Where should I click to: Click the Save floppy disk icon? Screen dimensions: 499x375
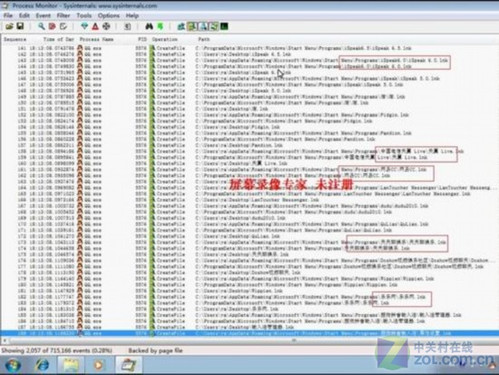click(20, 26)
